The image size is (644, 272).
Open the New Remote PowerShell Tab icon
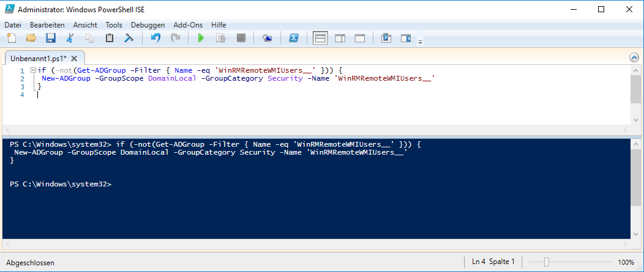pyautogui.click(x=267, y=39)
